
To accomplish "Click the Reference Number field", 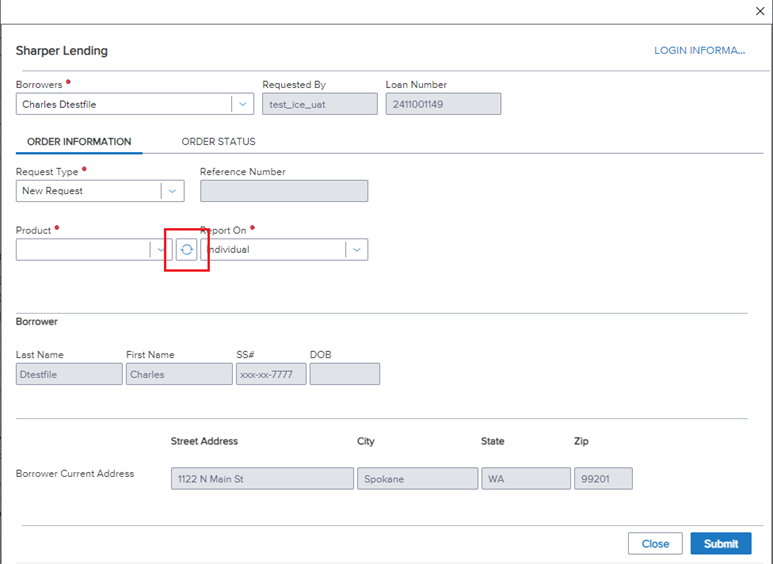I will click(284, 191).
